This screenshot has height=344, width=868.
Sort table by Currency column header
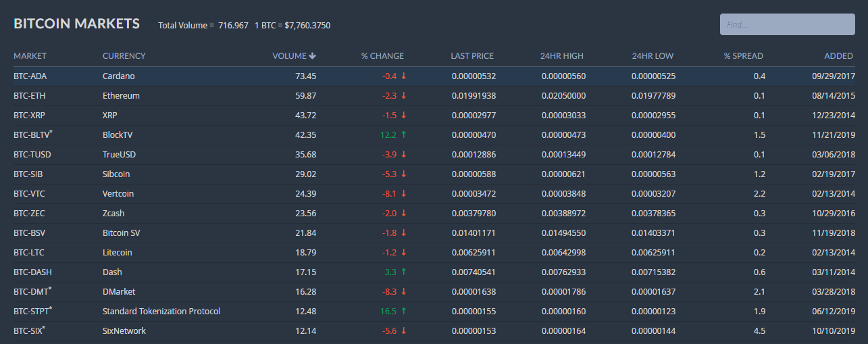[x=124, y=56]
